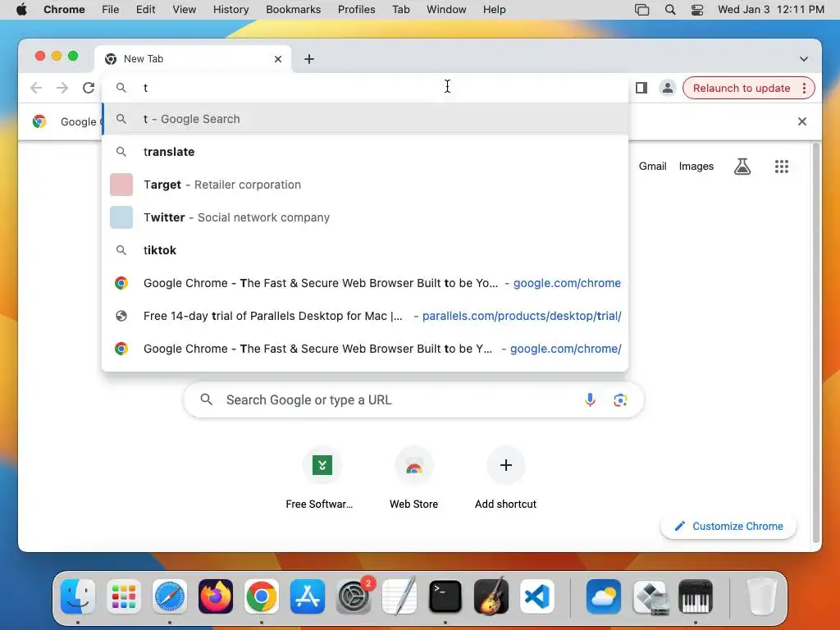Viewport: 840px width, 630px height.
Task: Open the File menu
Action: pyautogui.click(x=111, y=10)
